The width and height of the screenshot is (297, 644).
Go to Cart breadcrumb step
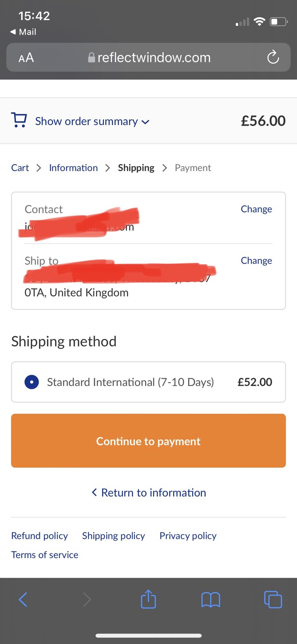[x=20, y=168]
